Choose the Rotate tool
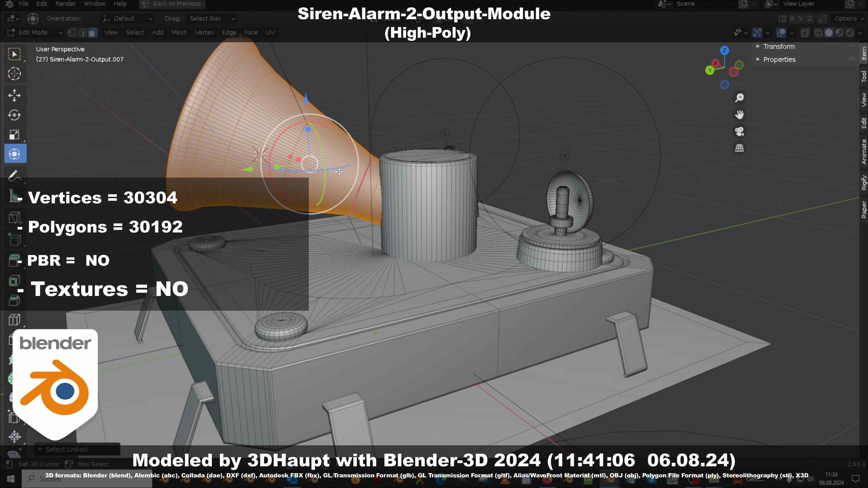Viewport: 868px width, 488px height. tap(14, 115)
